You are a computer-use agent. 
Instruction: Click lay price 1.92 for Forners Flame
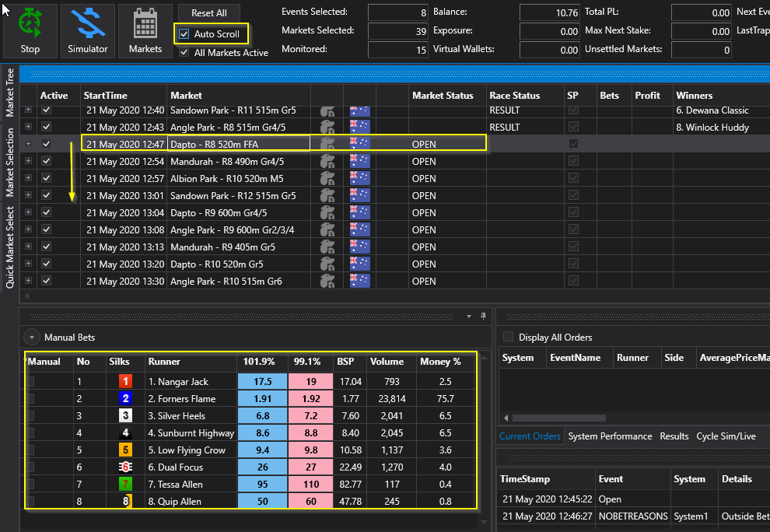click(x=311, y=398)
